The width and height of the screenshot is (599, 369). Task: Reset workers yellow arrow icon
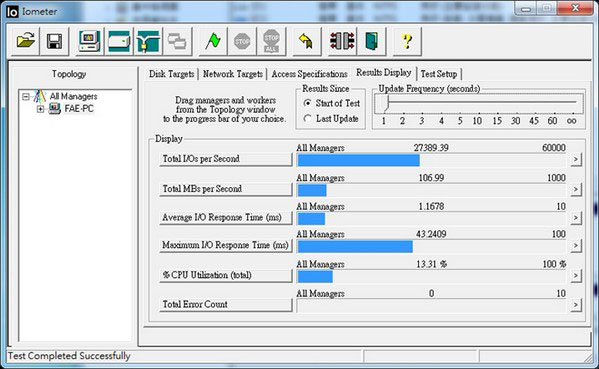click(307, 41)
